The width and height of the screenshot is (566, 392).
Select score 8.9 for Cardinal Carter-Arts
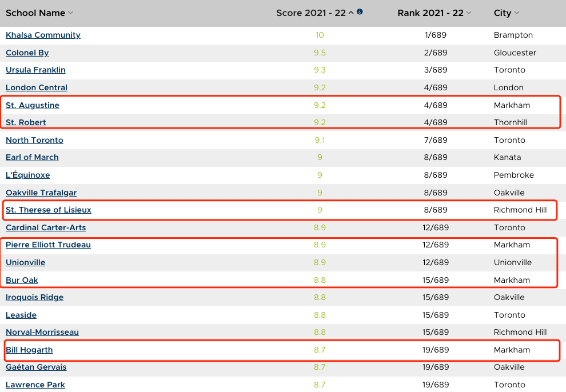[320, 228]
